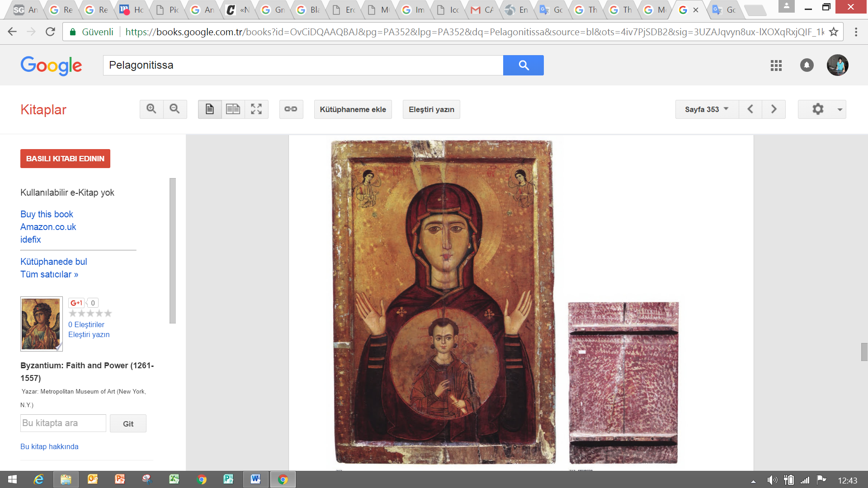Open the Kitaplar home link

coord(43,109)
